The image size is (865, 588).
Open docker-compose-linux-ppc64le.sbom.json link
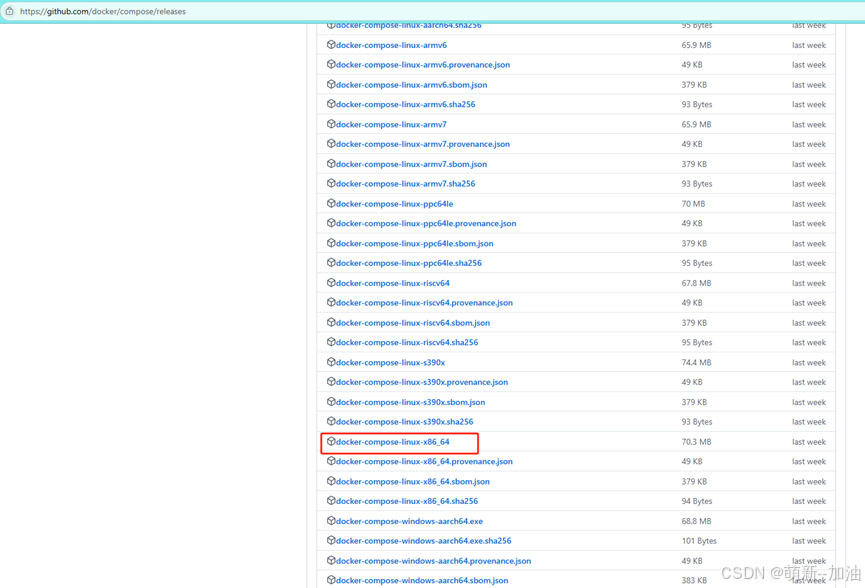click(415, 244)
